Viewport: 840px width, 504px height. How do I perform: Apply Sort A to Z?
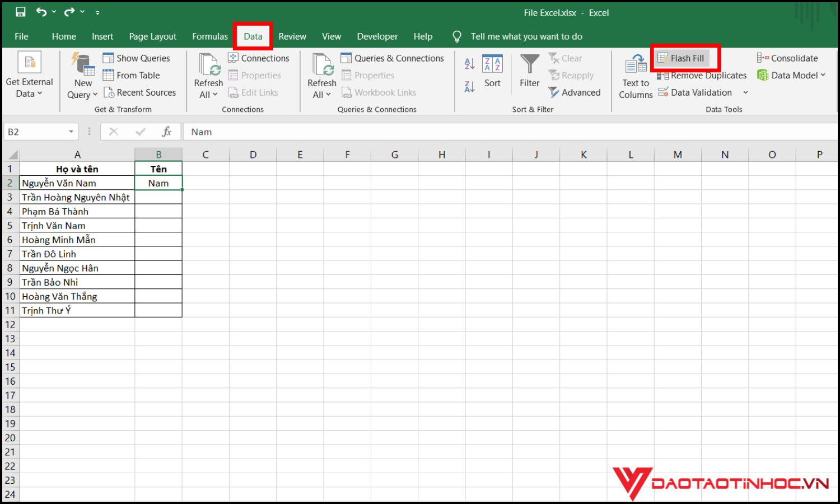point(469,63)
